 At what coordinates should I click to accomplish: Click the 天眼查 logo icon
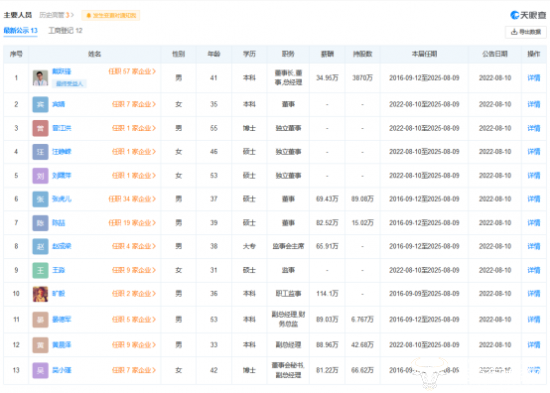point(515,15)
